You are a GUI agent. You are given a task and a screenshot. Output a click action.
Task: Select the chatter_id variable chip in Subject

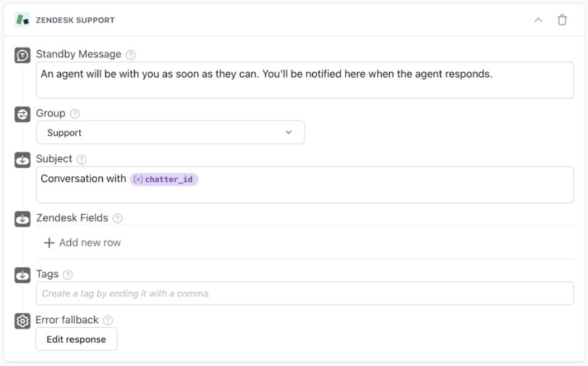pyautogui.click(x=164, y=179)
